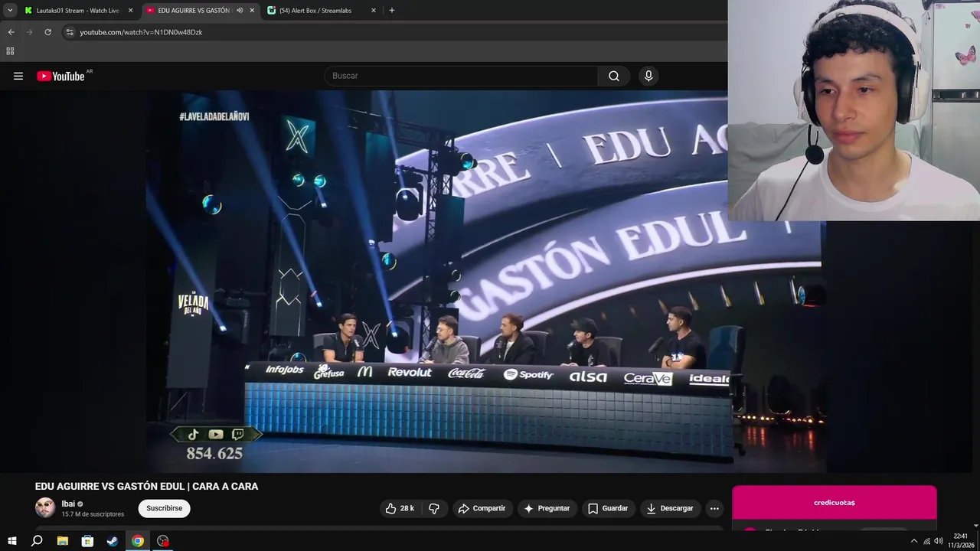
Task: Open File Explorer from taskbar
Action: [63, 541]
